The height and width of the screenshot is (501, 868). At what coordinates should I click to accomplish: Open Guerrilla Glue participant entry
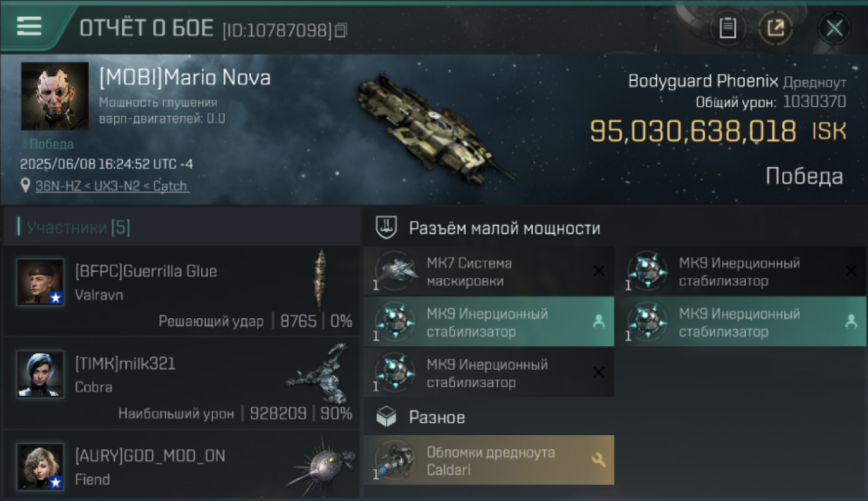[182, 291]
